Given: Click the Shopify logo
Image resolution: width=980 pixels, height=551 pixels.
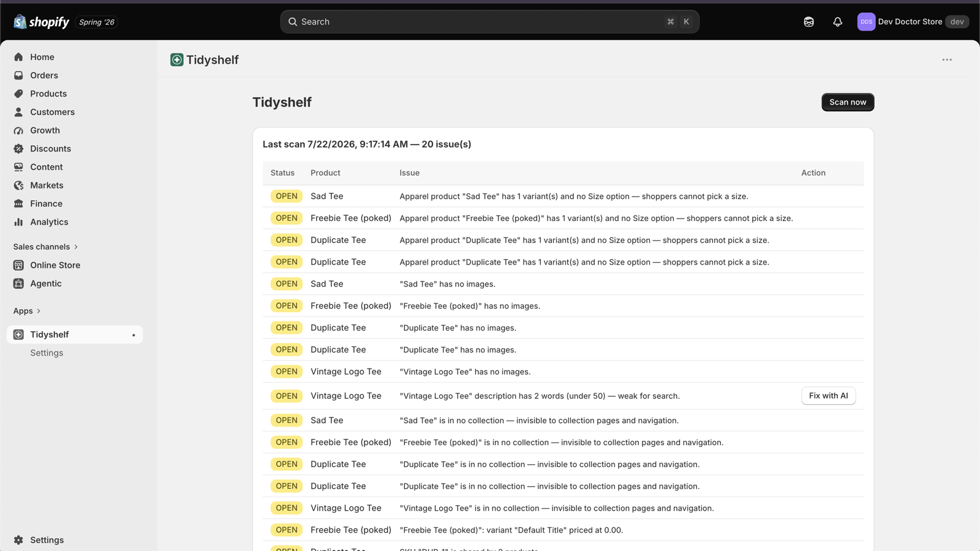Looking at the screenshot, I should 42,22.
